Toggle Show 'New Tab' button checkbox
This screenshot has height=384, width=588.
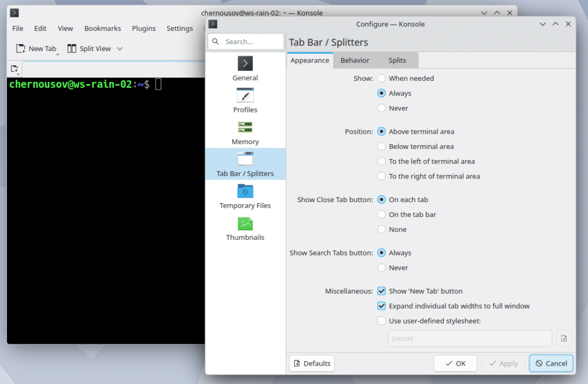pyautogui.click(x=420, y=292)
